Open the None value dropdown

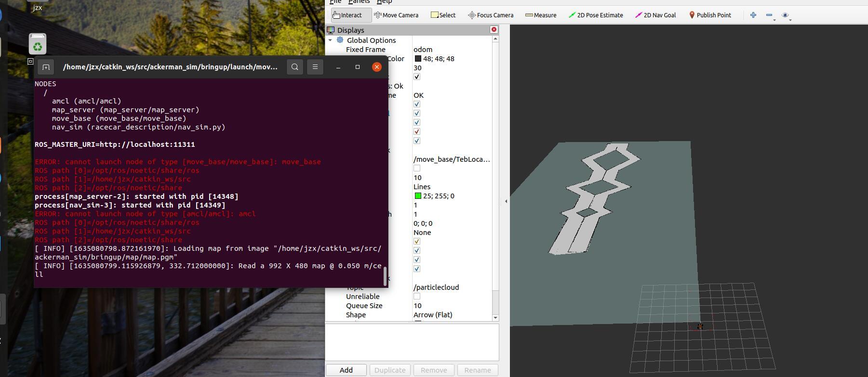coord(452,233)
